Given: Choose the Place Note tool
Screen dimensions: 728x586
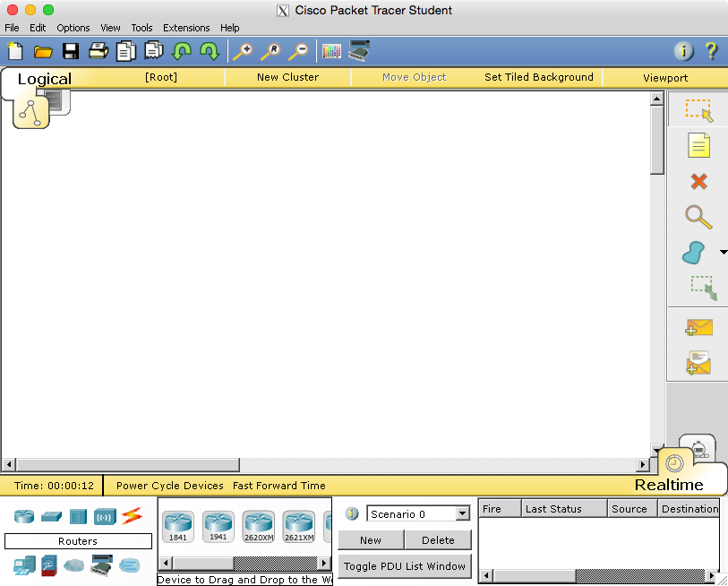Looking at the screenshot, I should coord(698,145).
